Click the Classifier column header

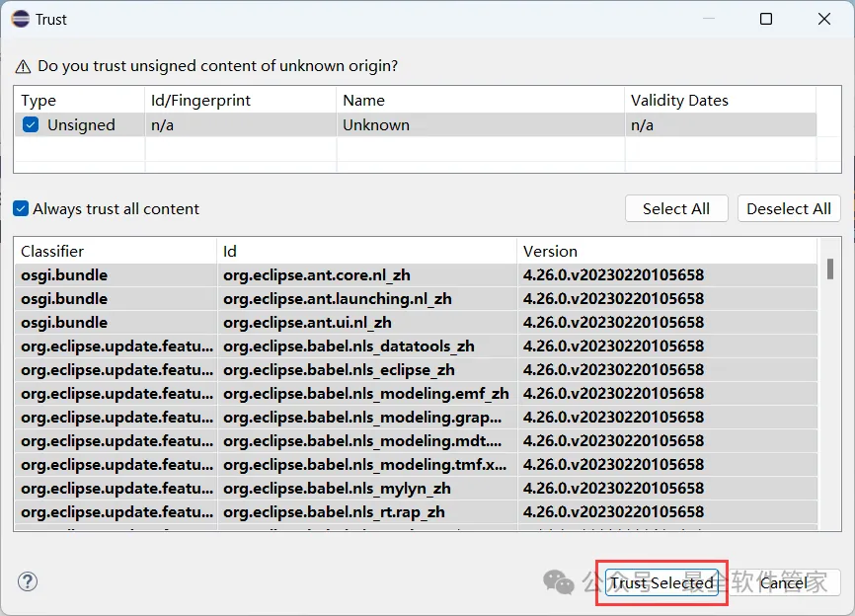(116, 252)
